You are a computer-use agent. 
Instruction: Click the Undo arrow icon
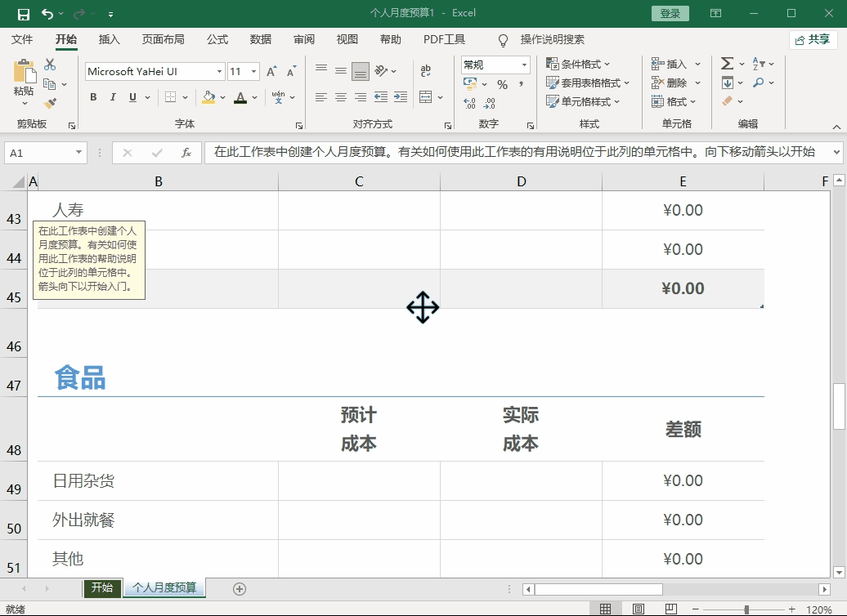tap(47, 14)
